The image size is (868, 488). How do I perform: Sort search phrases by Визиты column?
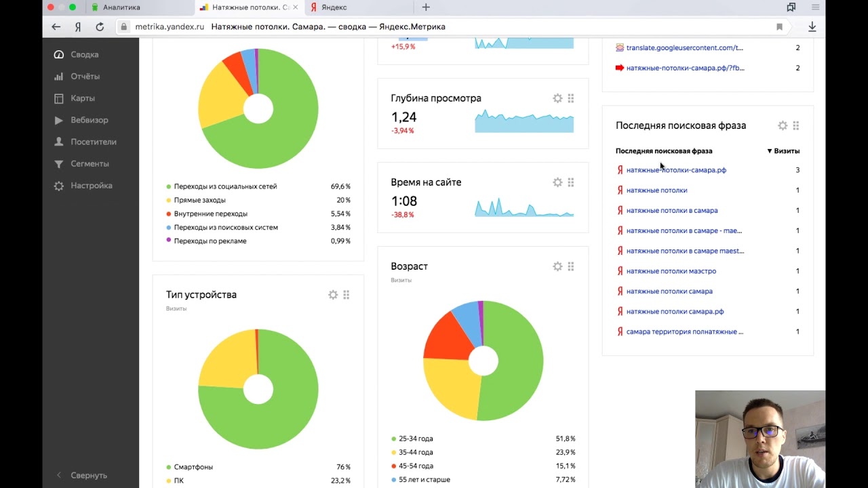coord(785,151)
